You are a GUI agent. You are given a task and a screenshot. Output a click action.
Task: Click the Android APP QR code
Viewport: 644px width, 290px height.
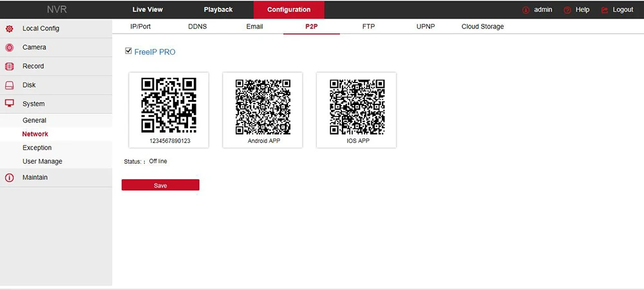click(x=263, y=107)
